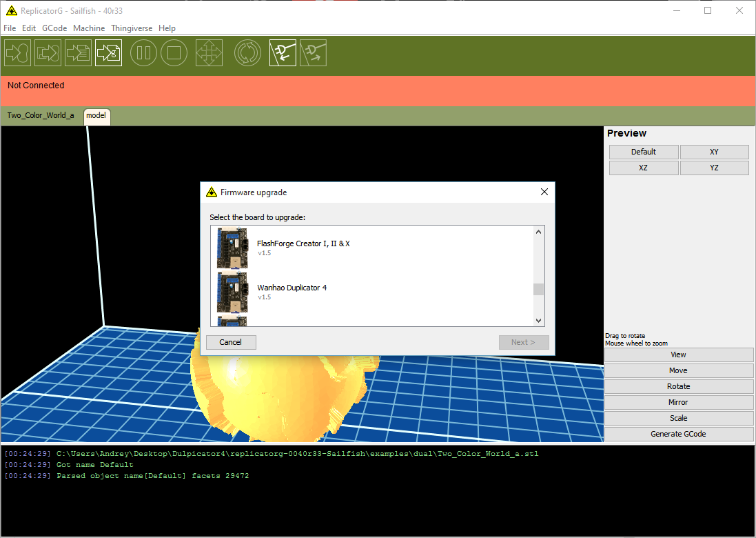Viewport: 756px width, 538px height.
Task: Open the Machine menu
Action: pyautogui.click(x=89, y=28)
